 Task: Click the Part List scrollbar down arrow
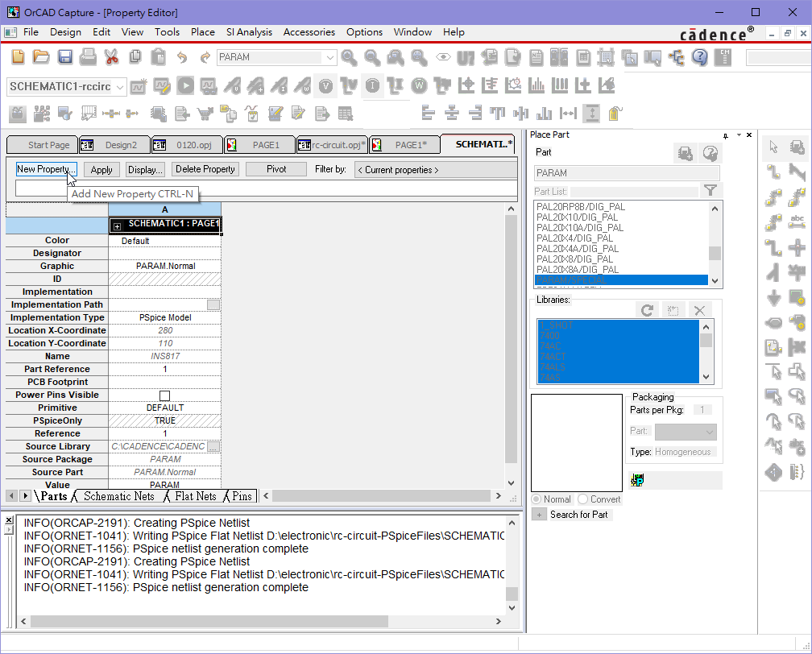[x=715, y=280]
